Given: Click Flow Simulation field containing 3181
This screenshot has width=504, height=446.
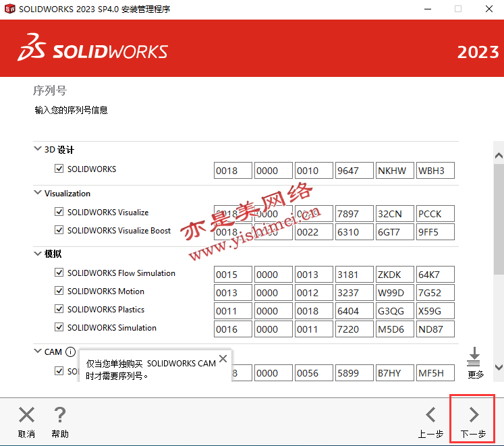Looking at the screenshot, I should pyautogui.click(x=354, y=275).
